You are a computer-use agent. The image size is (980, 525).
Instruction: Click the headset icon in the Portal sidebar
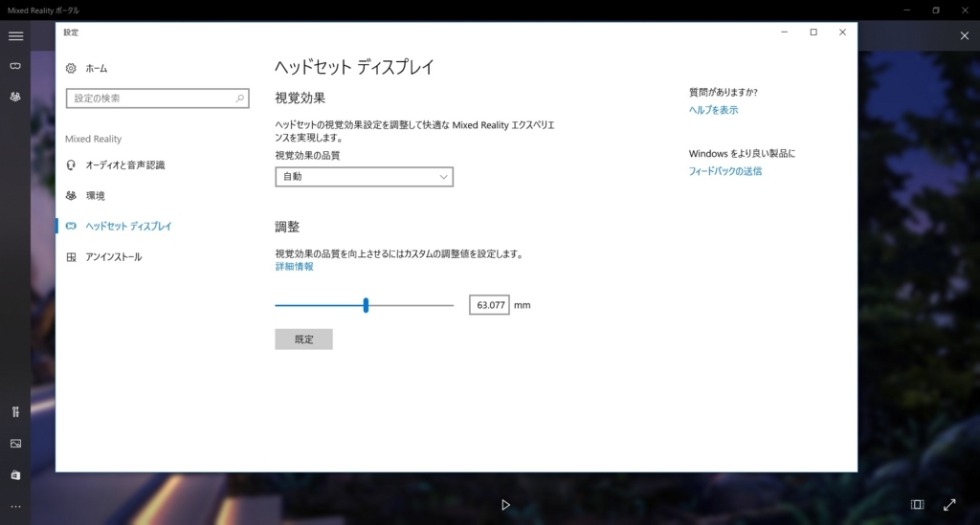point(15,66)
